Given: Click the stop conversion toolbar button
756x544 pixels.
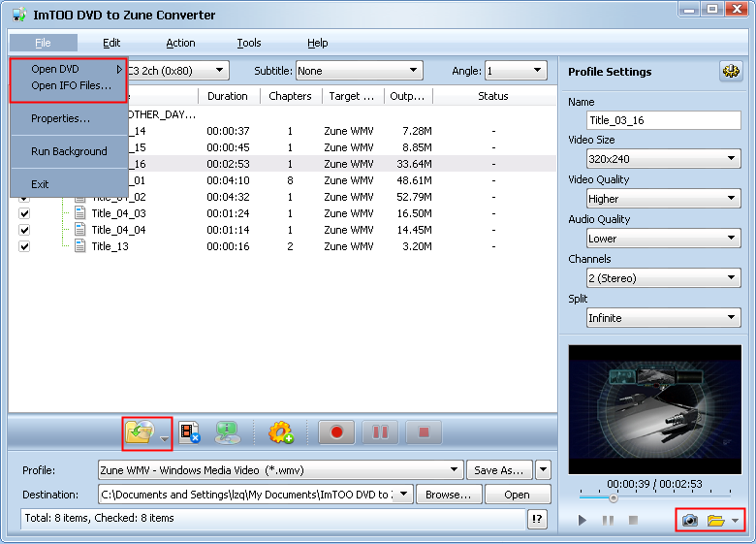Looking at the screenshot, I should [424, 432].
